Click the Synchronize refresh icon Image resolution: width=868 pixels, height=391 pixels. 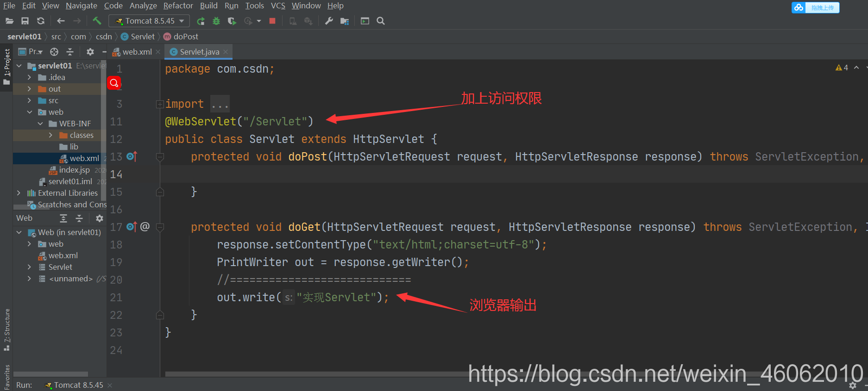[x=41, y=21]
